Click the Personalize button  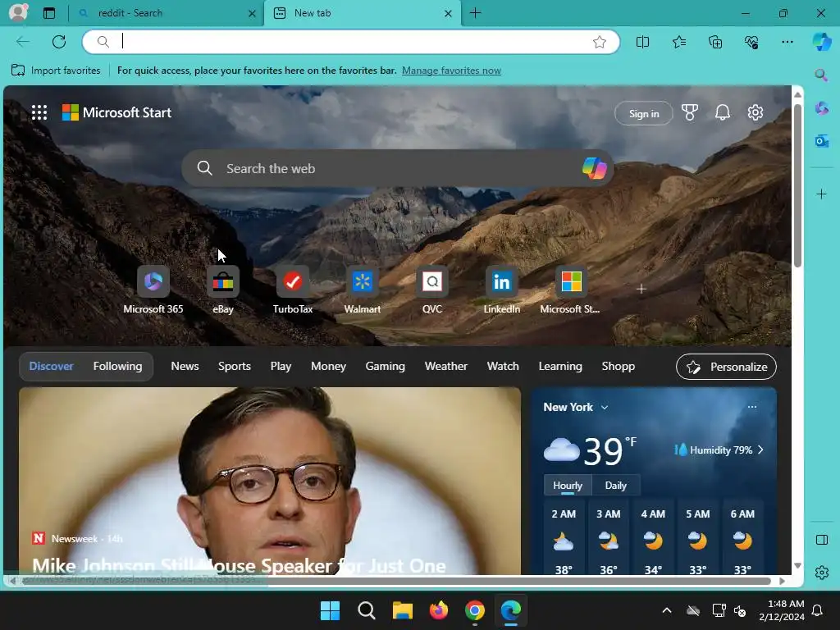point(726,367)
